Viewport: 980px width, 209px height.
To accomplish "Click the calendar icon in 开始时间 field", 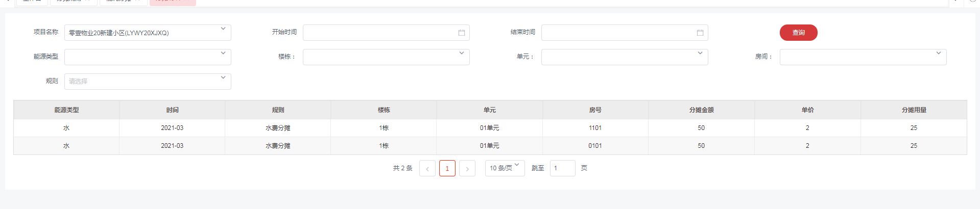I will click(462, 33).
